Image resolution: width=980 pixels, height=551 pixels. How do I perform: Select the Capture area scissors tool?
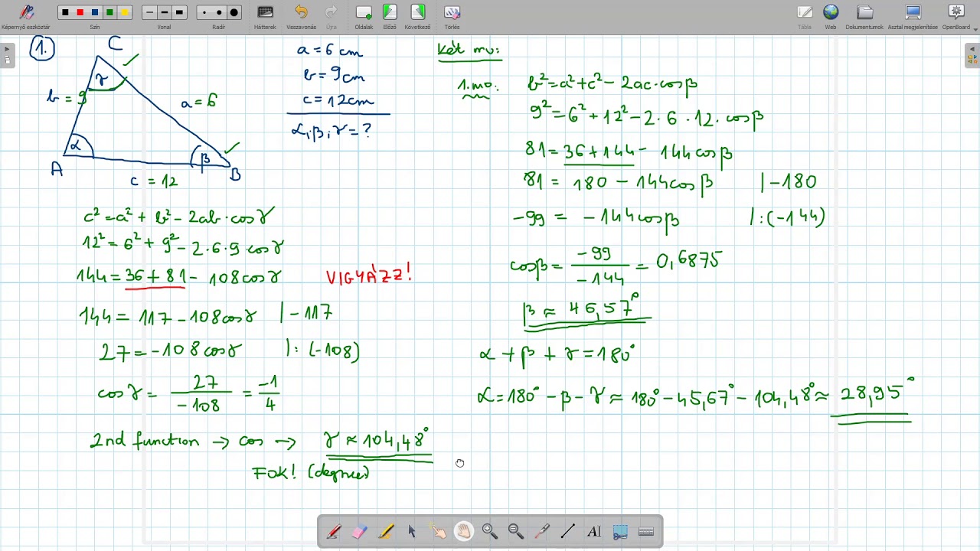click(620, 532)
